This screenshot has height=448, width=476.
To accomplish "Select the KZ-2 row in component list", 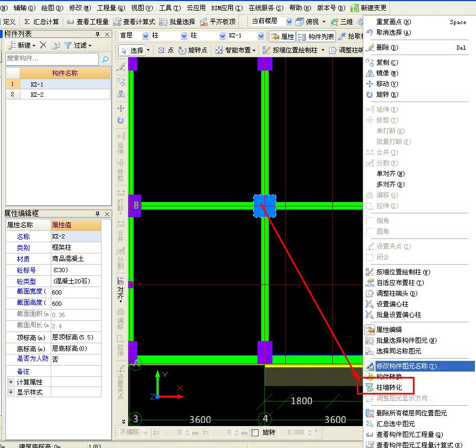I will click(37, 95).
